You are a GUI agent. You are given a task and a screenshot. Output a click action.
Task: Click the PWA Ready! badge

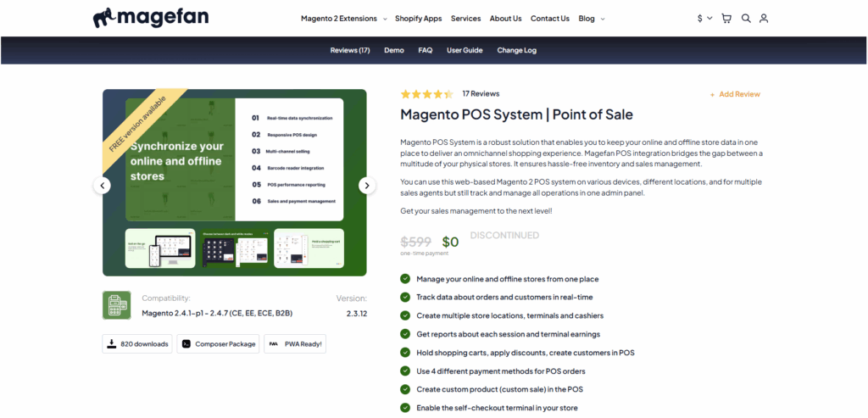296,344
